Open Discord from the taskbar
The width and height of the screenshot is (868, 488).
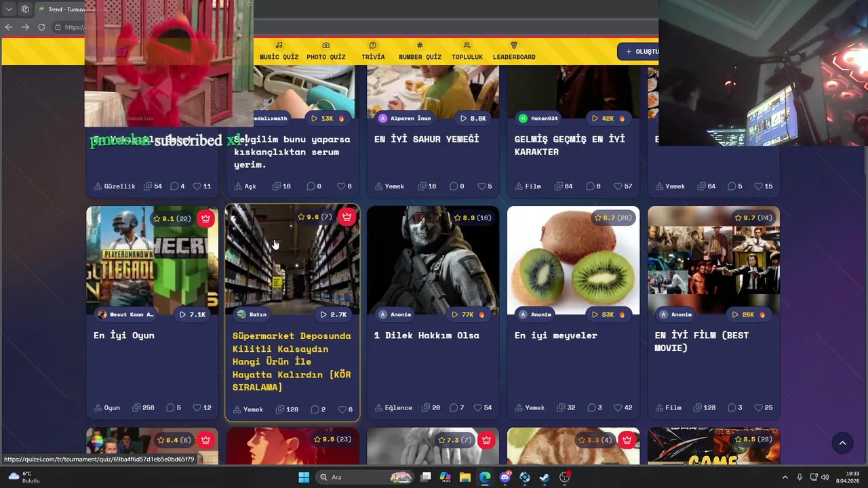[505, 477]
